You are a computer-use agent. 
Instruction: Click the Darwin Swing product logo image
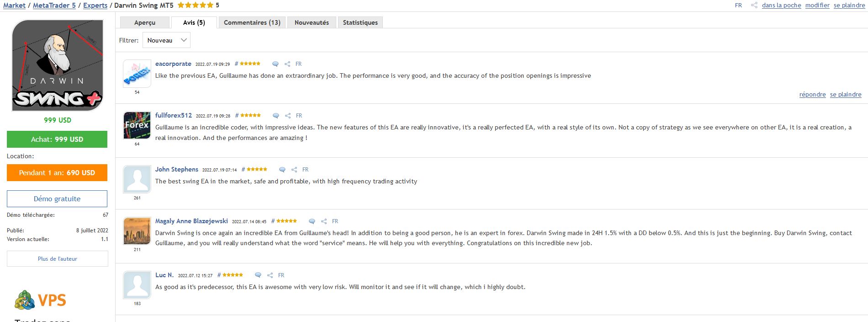click(57, 65)
